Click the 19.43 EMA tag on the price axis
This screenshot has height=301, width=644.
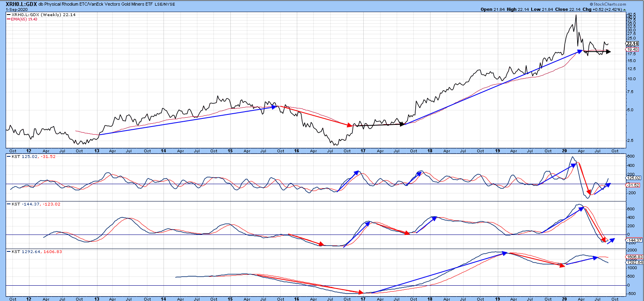[x=632, y=50]
